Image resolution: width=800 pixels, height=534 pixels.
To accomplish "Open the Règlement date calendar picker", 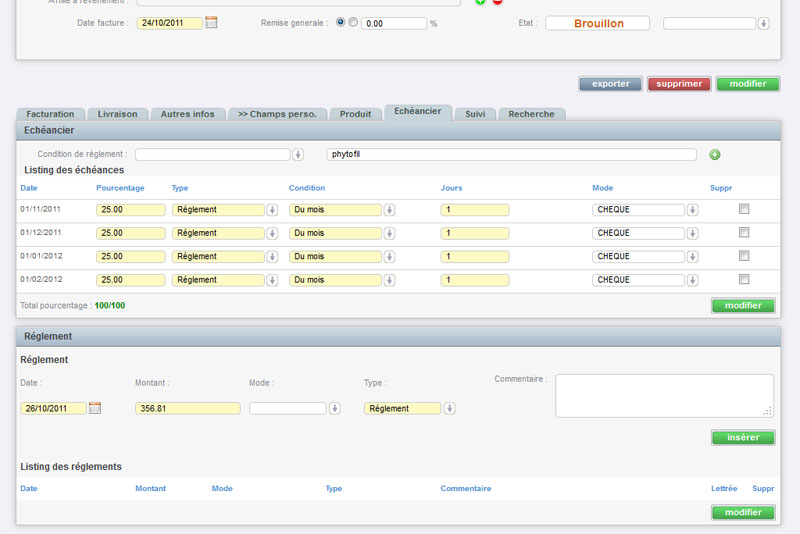I will click(x=95, y=408).
